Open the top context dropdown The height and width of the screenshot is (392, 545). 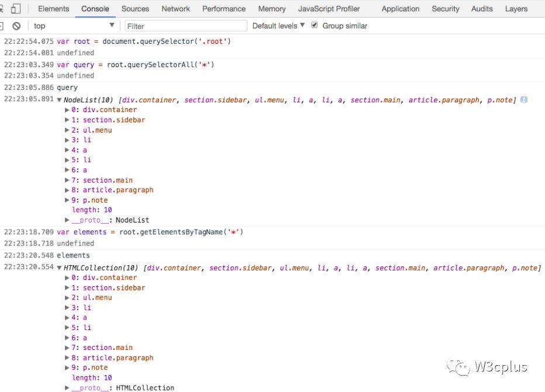point(73,26)
